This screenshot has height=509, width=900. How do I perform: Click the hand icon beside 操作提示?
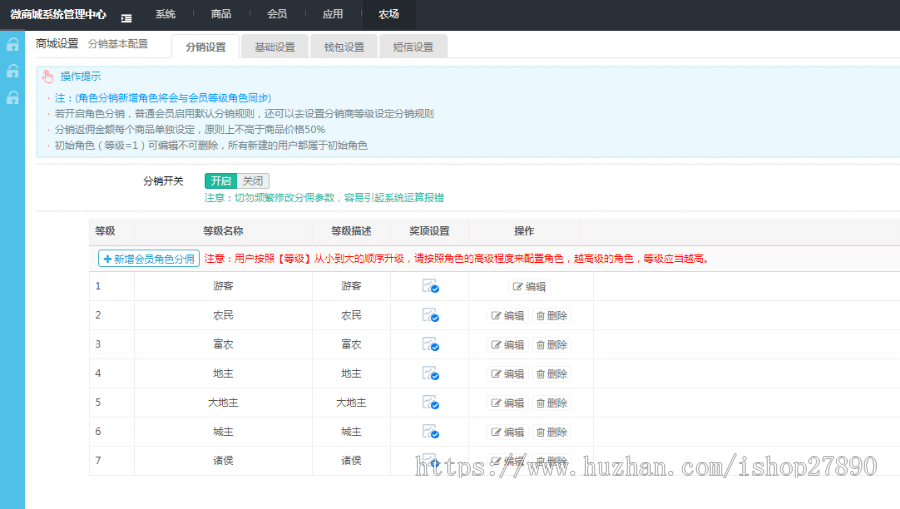[x=48, y=76]
